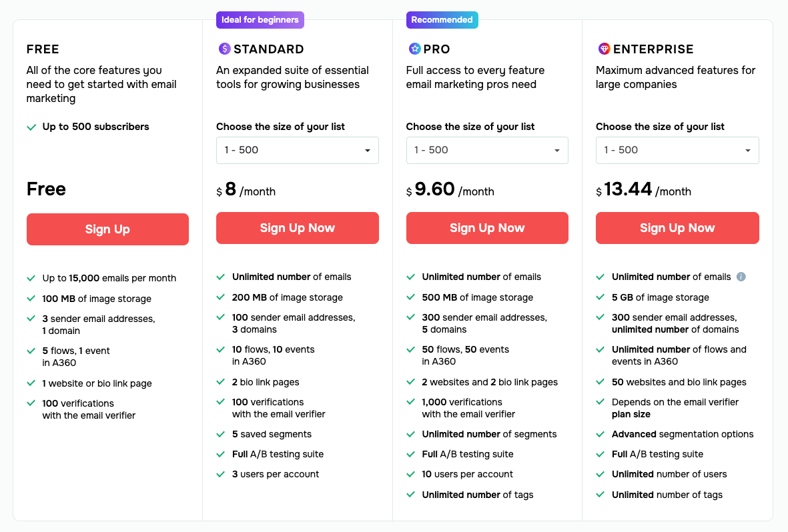Click the Pro plan star icon
The image size is (788, 532).
pos(414,49)
